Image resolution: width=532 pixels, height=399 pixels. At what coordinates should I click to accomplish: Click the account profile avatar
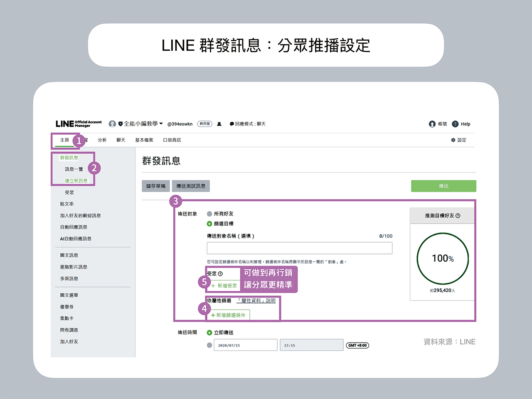[x=112, y=124]
